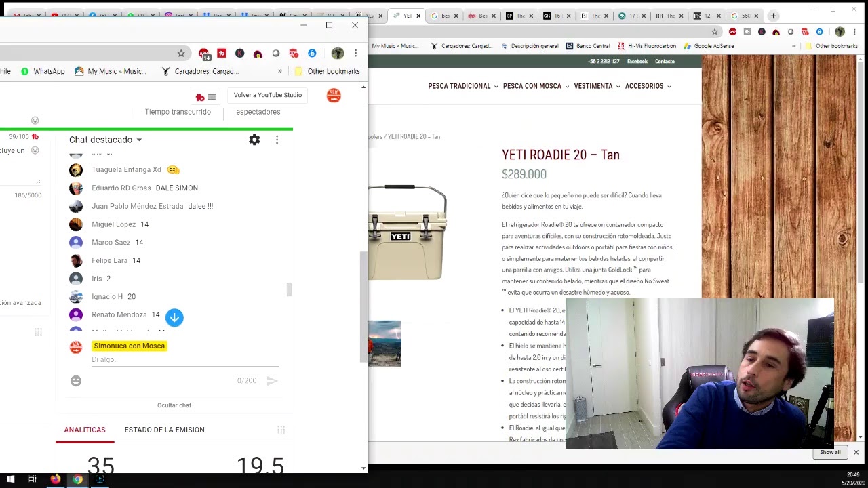Open Chrome three-dot menu in front window
The image size is (868, 488).
[x=355, y=54]
